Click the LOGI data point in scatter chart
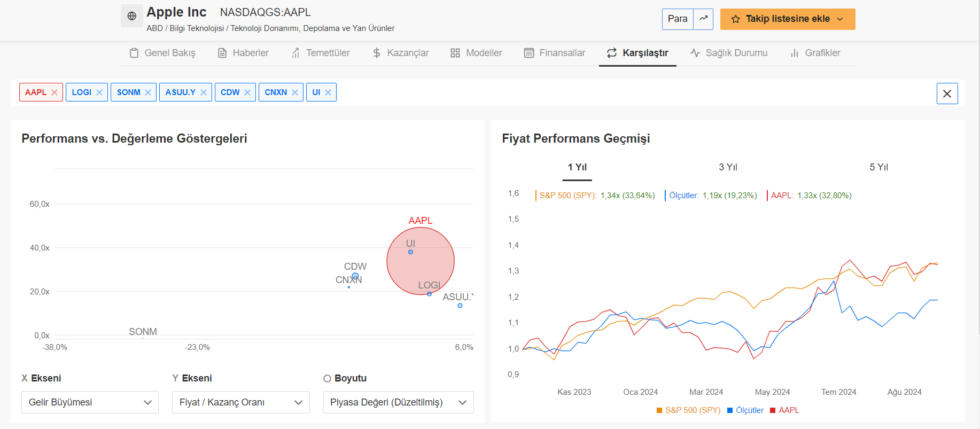 [429, 294]
